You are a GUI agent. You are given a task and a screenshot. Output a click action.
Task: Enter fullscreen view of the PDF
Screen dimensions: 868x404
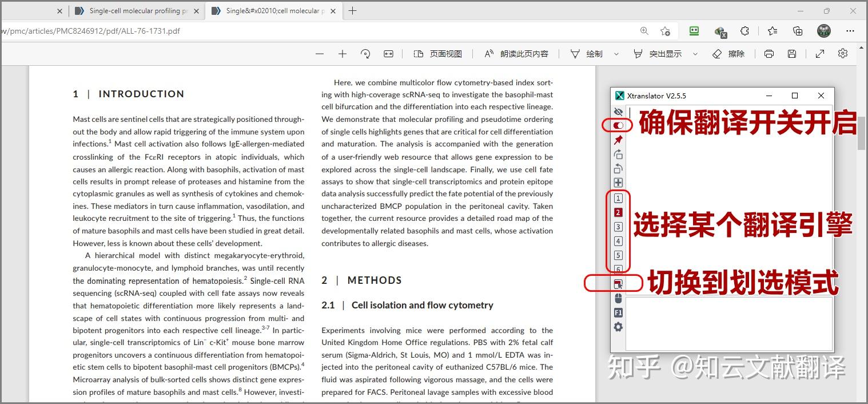click(x=819, y=53)
